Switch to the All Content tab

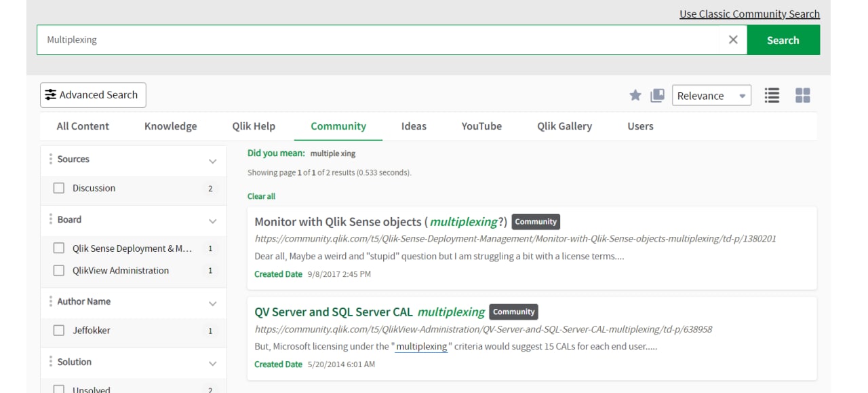[83, 126]
